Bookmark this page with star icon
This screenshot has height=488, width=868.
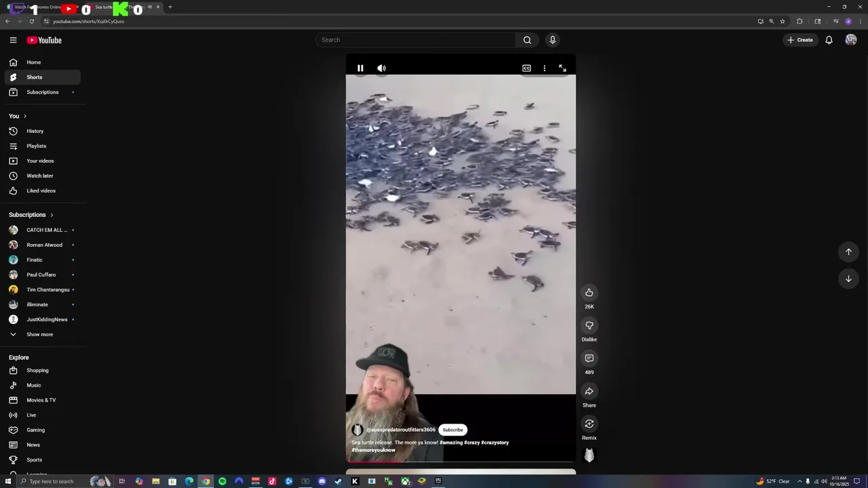pyautogui.click(x=783, y=21)
